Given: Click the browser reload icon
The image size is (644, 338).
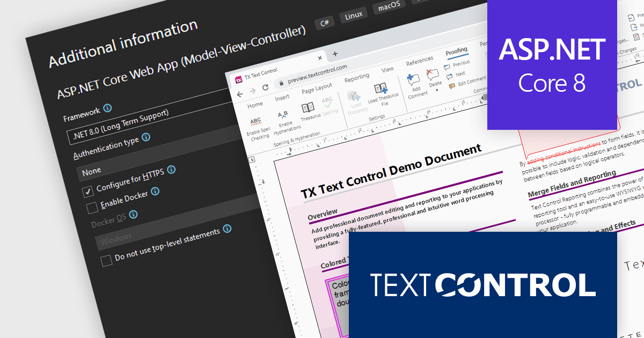Looking at the screenshot, I should [x=265, y=87].
